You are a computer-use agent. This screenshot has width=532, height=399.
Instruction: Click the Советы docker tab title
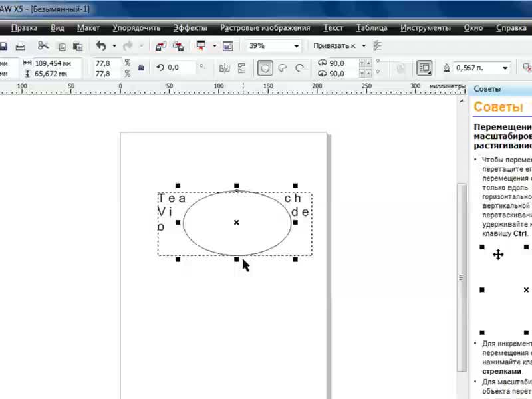click(x=487, y=89)
